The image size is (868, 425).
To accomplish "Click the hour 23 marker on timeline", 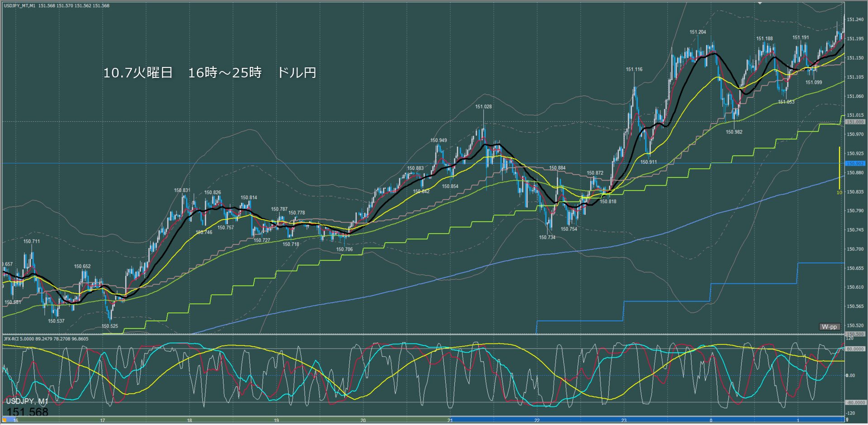I will (x=624, y=420).
